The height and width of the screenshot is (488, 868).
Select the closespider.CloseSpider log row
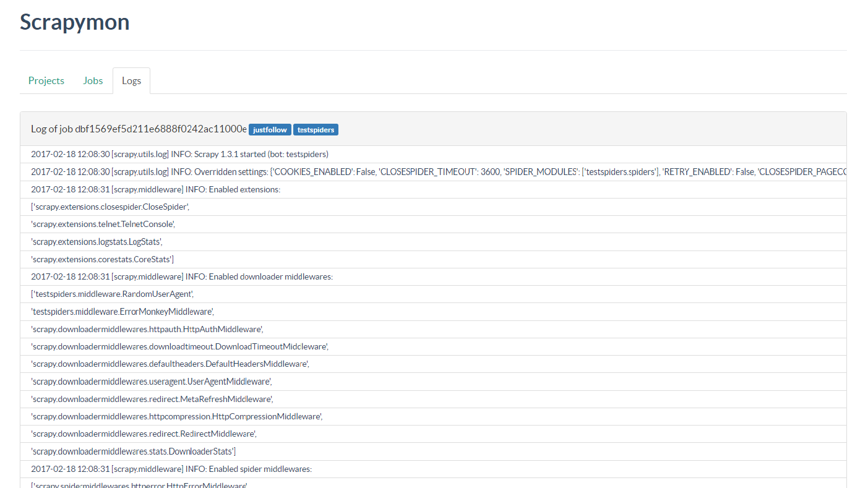(x=433, y=207)
